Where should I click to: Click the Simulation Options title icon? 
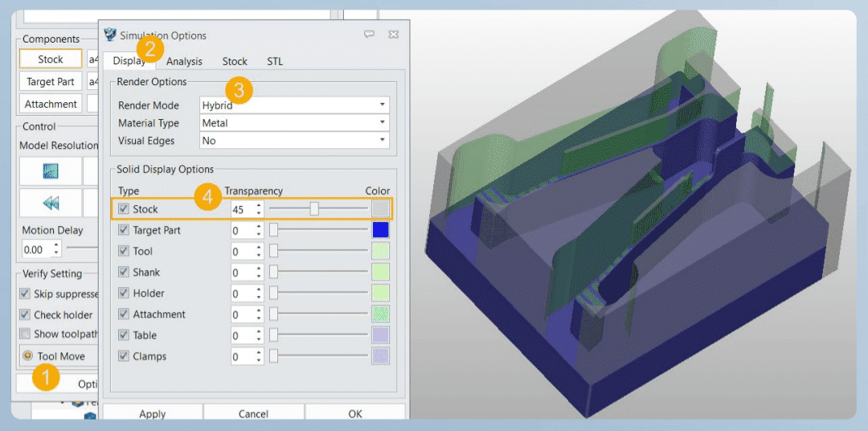[x=110, y=35]
